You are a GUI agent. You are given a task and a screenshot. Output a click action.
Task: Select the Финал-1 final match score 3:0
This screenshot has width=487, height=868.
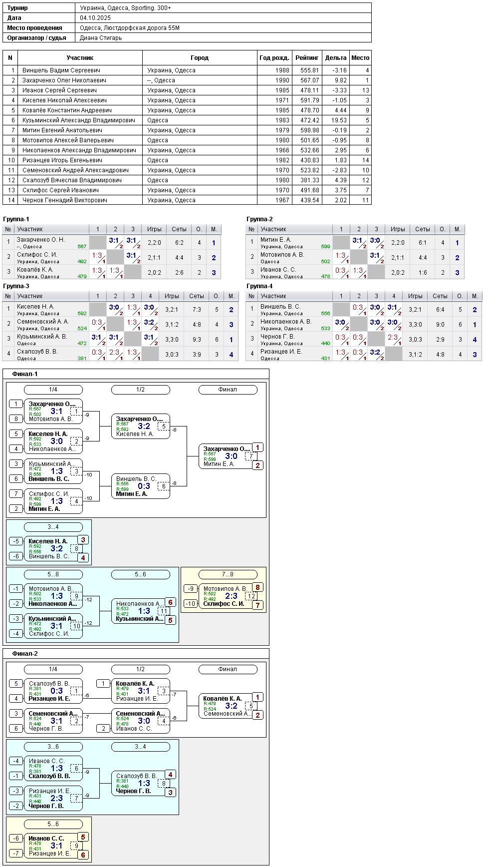[231, 456]
